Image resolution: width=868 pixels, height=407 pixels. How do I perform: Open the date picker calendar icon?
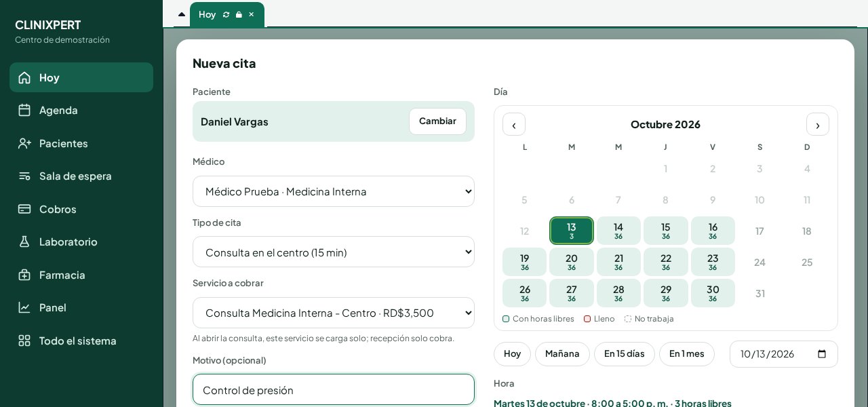pos(822,354)
